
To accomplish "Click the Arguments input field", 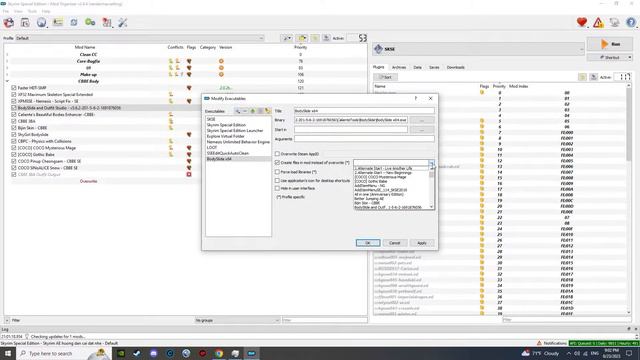I will tap(364, 139).
